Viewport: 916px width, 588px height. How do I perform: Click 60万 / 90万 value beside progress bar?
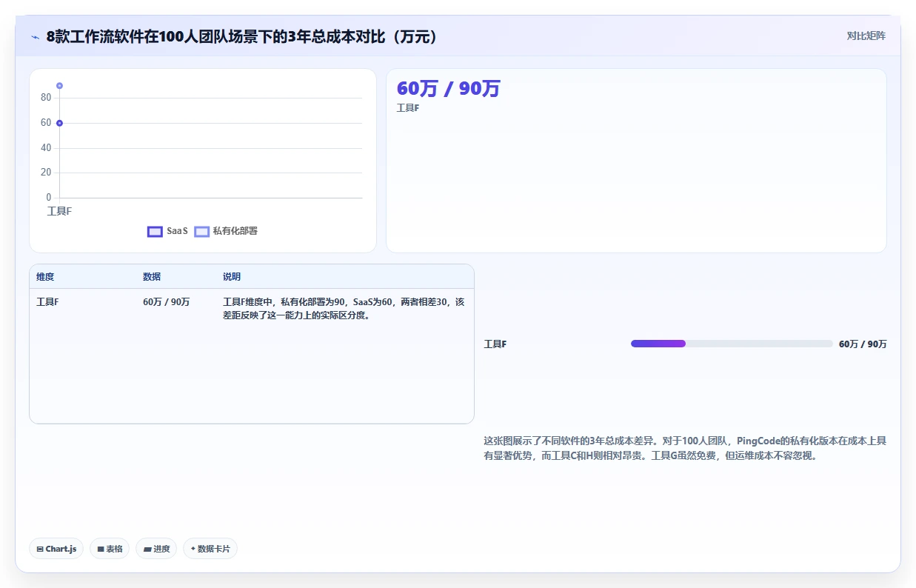[863, 344]
